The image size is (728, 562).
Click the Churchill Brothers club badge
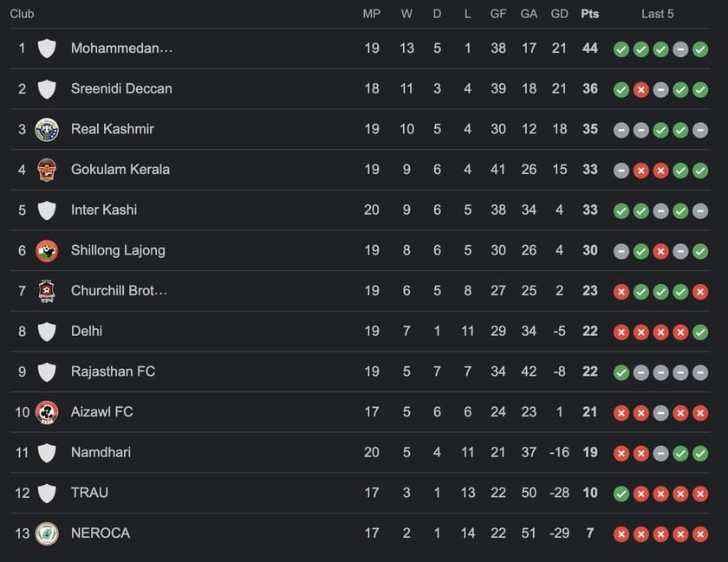tap(47, 291)
